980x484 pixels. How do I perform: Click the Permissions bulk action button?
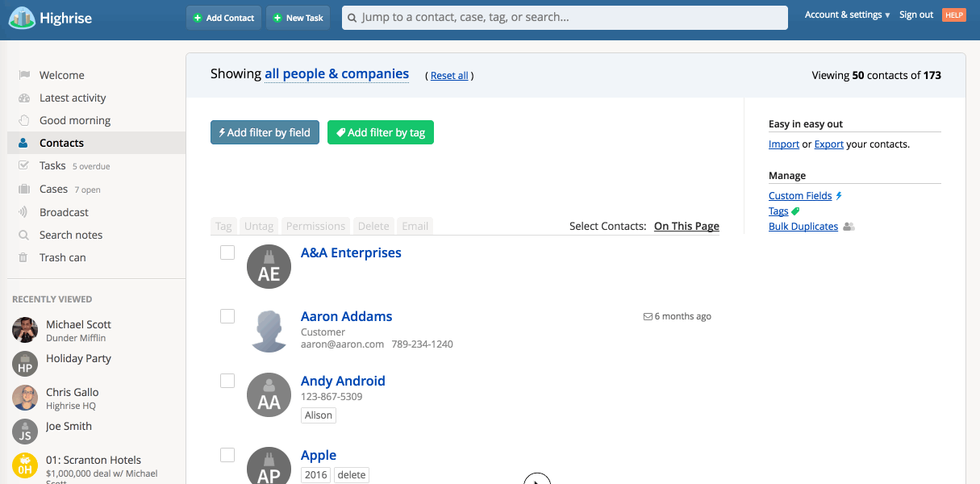[316, 226]
